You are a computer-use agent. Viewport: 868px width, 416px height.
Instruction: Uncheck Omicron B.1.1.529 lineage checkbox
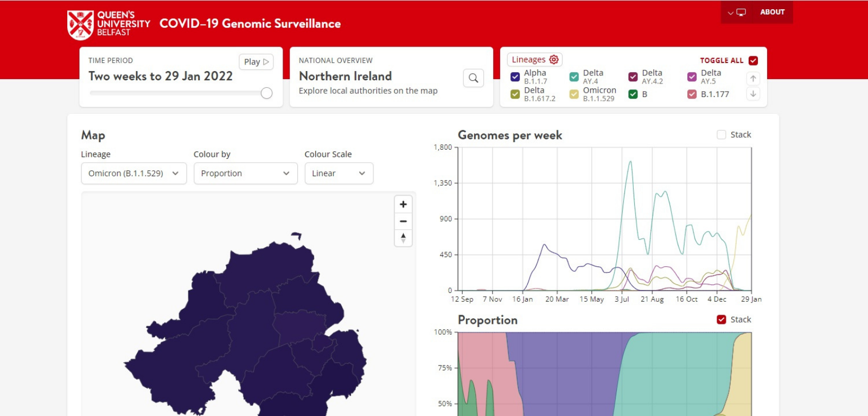coord(574,94)
